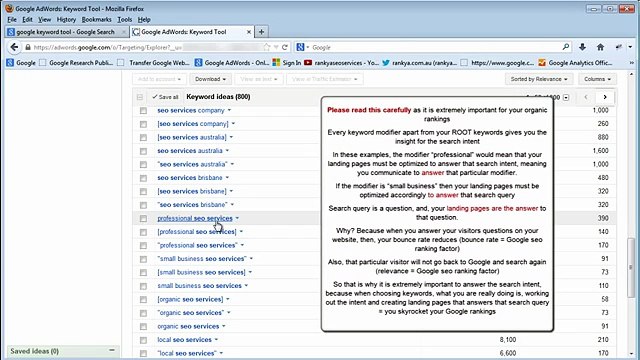Click the search magnifier icon in Google search box
Viewport: 640px width, 360px height.
click(x=566, y=47)
